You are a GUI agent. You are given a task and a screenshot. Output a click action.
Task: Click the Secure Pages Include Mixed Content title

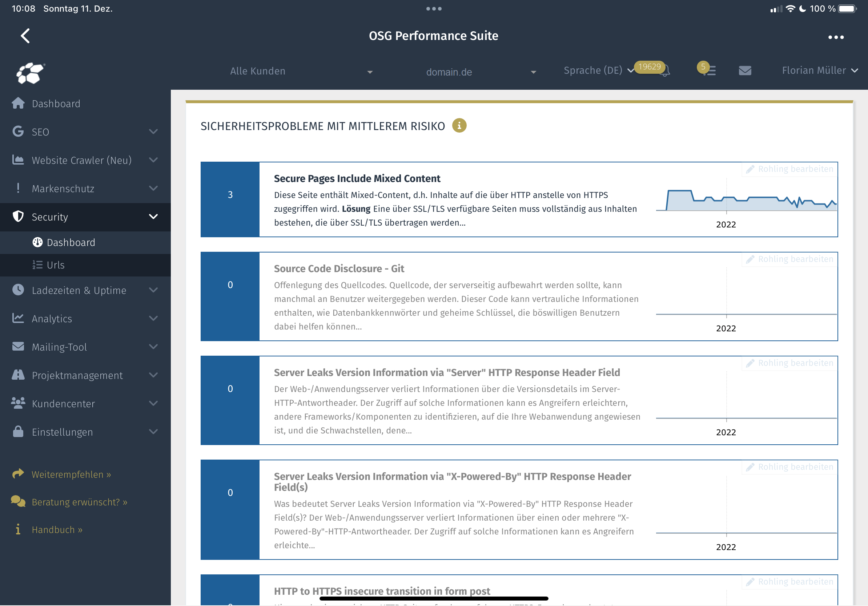[357, 178]
